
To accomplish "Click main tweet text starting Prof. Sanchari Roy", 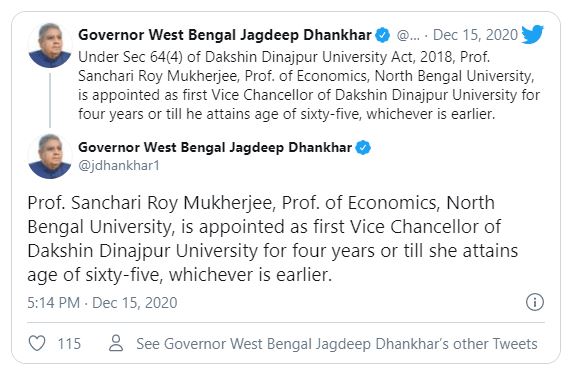I will coord(273,238).
